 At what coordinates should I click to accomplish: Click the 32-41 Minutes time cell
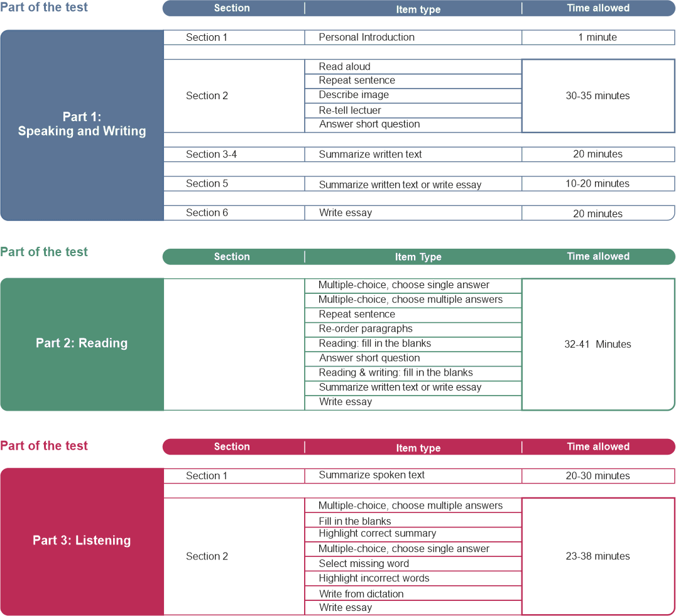(597, 345)
